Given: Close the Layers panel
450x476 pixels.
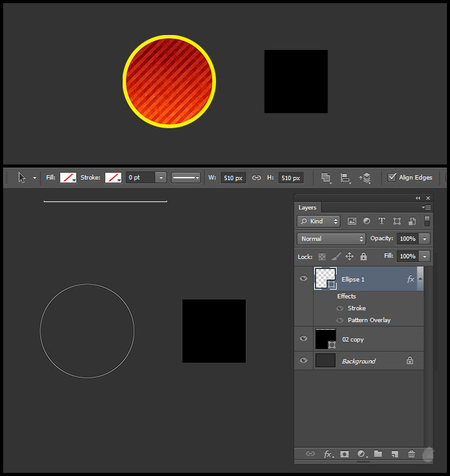Looking at the screenshot, I should click(428, 198).
